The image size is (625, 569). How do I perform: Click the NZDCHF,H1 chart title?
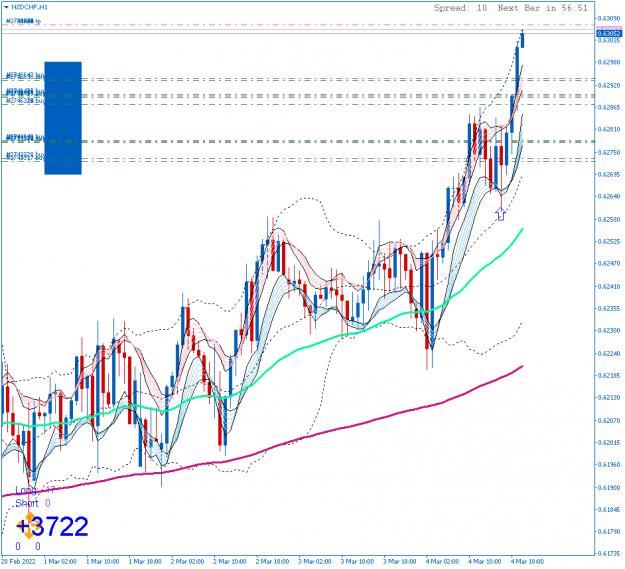tap(29, 7)
